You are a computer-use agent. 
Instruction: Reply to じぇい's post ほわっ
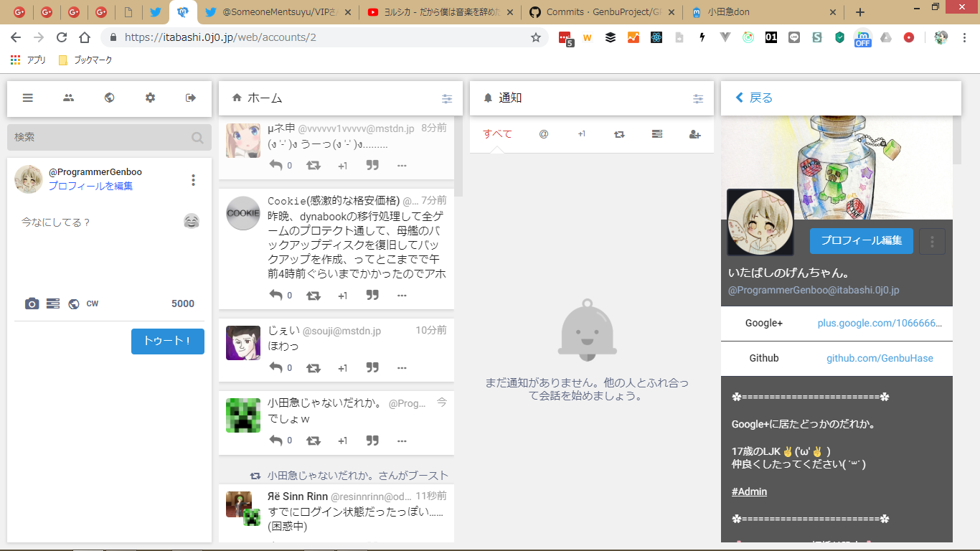[276, 367]
